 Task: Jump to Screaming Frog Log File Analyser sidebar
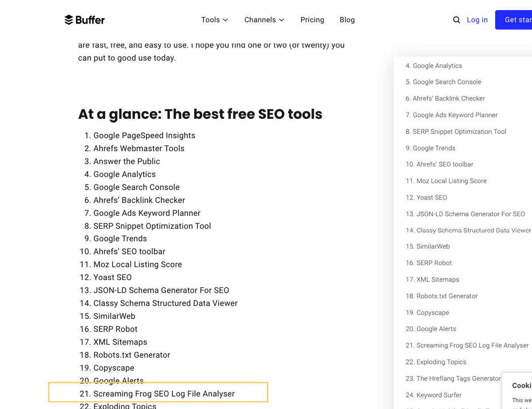point(467,345)
